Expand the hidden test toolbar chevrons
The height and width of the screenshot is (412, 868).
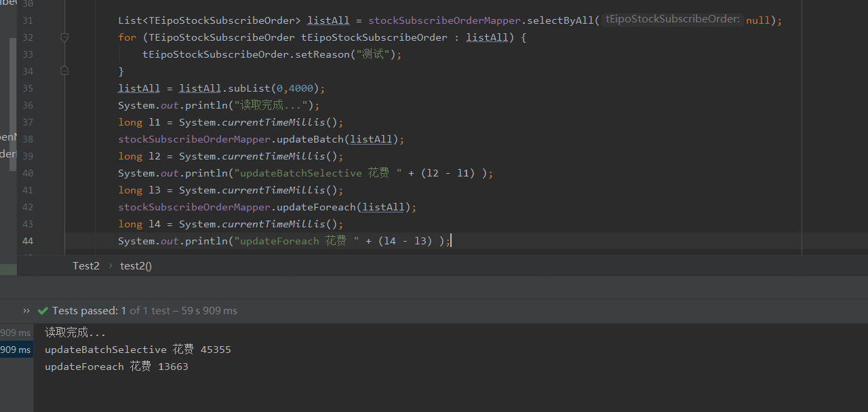pyautogui.click(x=26, y=311)
